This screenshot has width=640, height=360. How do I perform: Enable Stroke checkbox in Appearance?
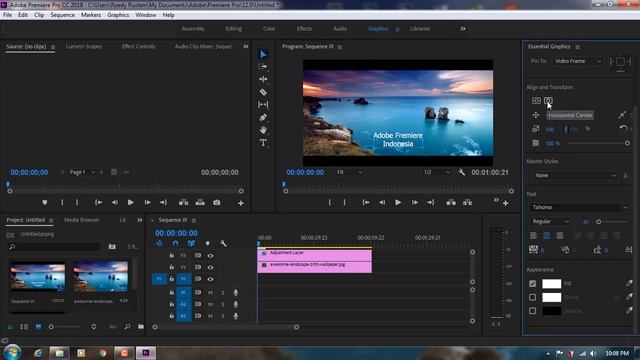coord(533,297)
